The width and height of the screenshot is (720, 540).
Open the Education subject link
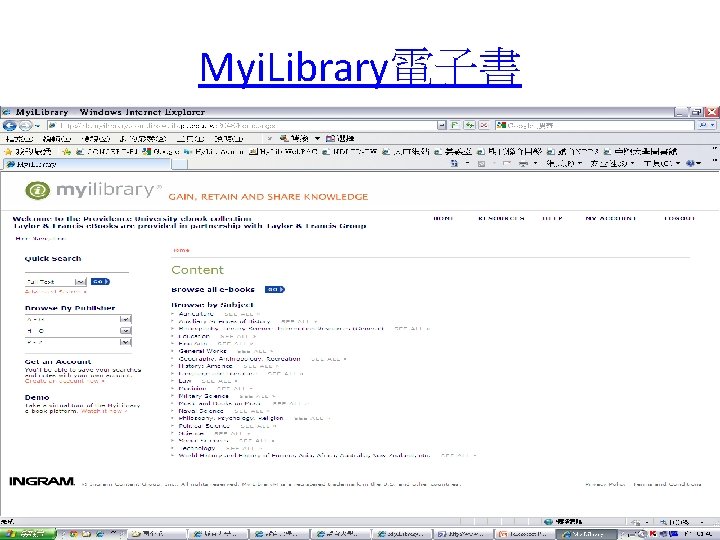[x=194, y=336]
